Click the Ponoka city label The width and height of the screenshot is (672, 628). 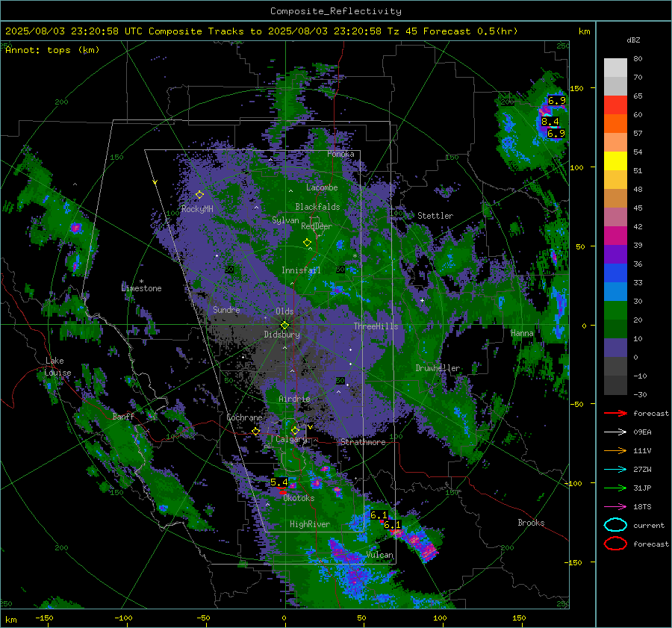[x=340, y=154]
